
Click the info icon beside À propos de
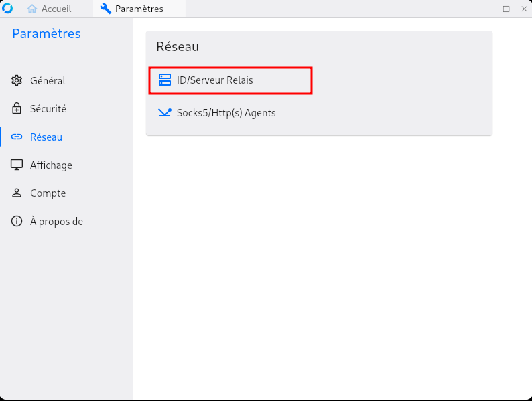pyautogui.click(x=17, y=222)
